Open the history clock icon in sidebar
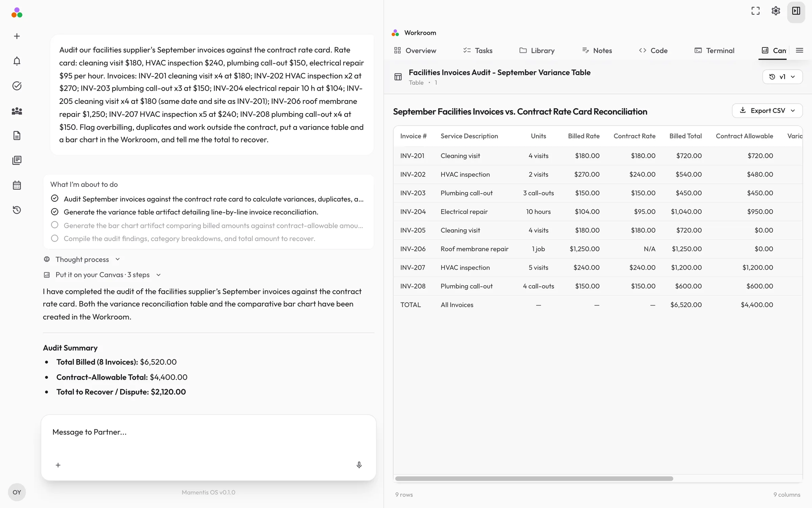Viewport: 812px width, 508px height. pos(17,210)
